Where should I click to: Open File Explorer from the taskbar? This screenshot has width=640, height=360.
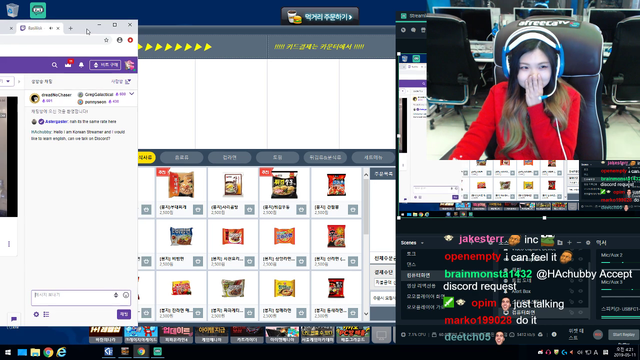(35, 352)
